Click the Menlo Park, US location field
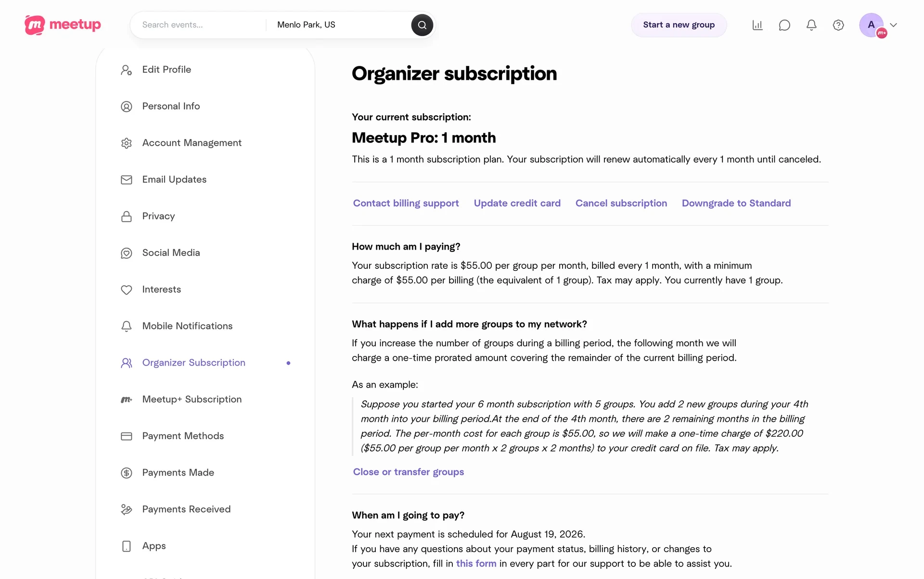 tap(340, 25)
